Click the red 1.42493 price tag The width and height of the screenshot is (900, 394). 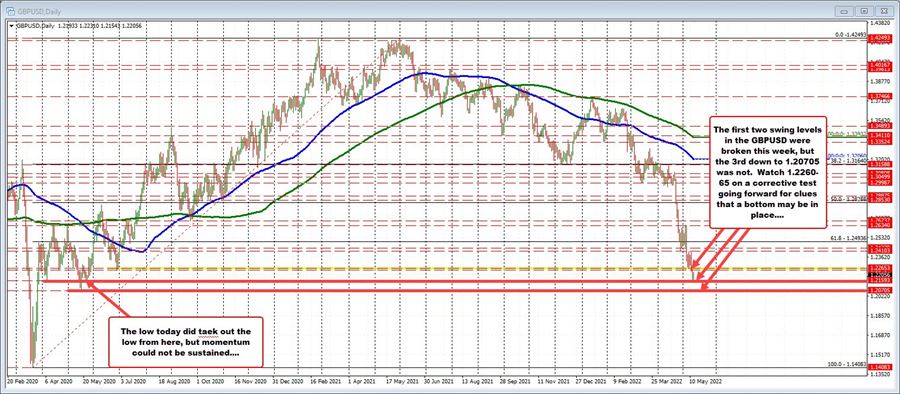tap(879, 38)
